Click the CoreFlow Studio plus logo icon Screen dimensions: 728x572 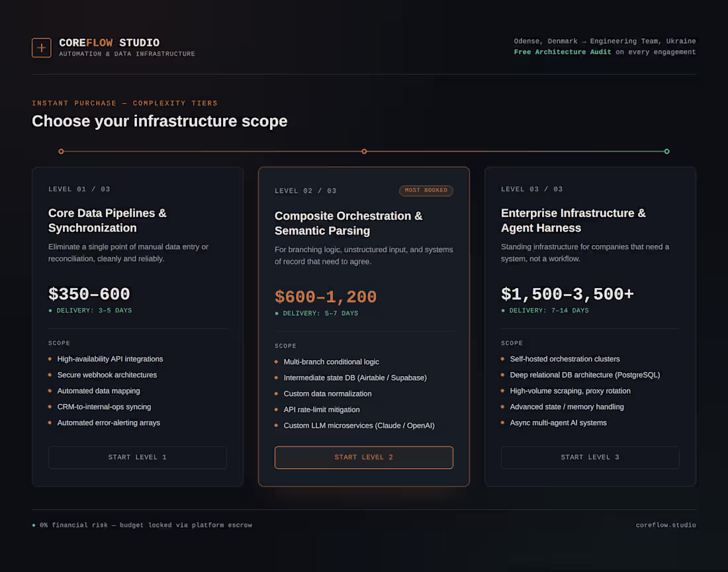tap(41, 48)
